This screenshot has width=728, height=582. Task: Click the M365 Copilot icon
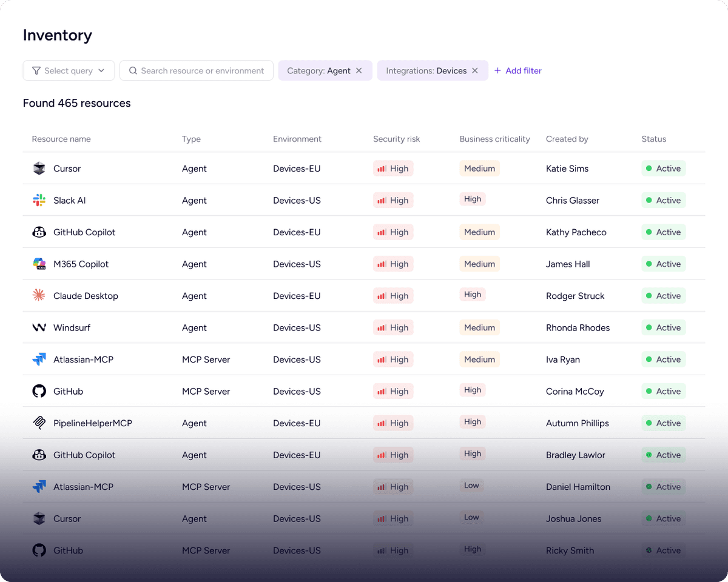(39, 264)
